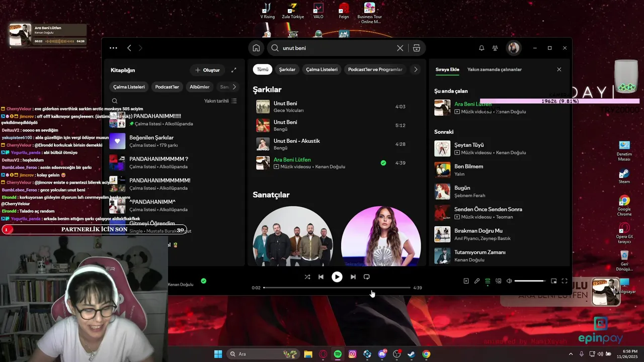Select the Podcast'ler ve Programlar filter
The height and width of the screenshot is (362, 644).
375,70
